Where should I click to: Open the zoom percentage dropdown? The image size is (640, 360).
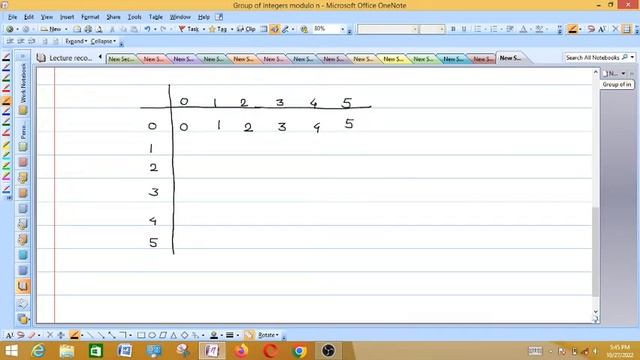(x=342, y=29)
